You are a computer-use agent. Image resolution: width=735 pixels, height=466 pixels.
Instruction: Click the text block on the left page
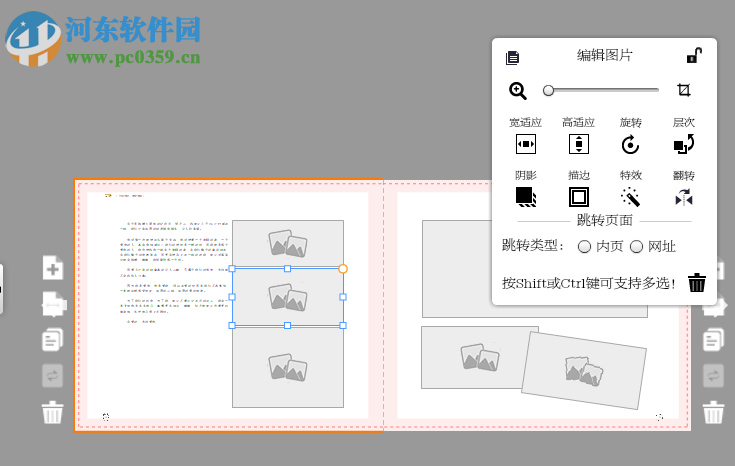[174, 272]
